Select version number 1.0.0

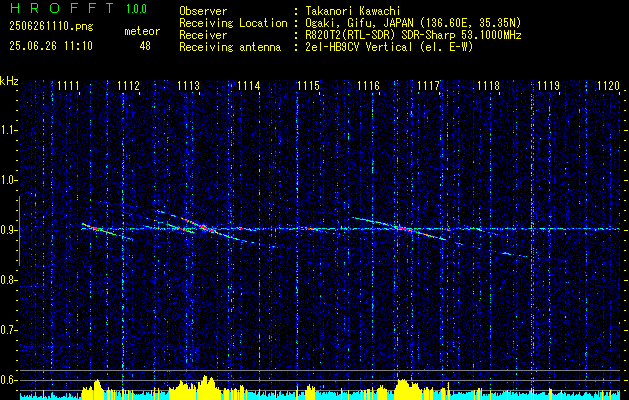pos(136,8)
